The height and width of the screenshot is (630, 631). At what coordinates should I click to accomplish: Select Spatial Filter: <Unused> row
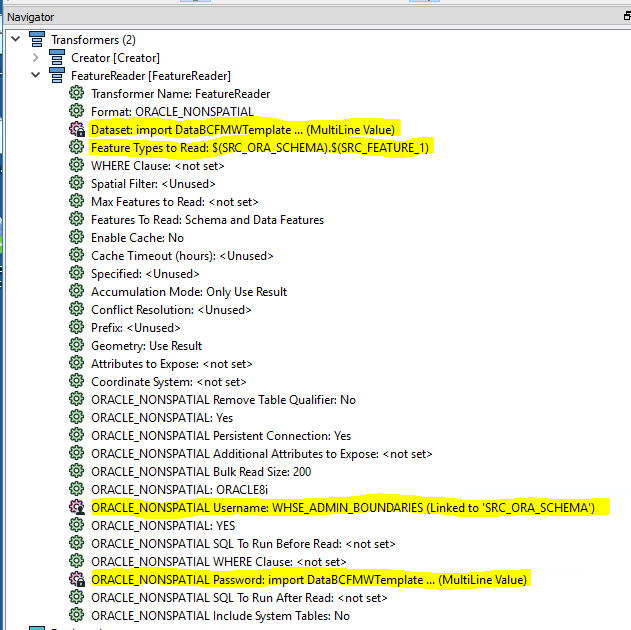pos(153,183)
